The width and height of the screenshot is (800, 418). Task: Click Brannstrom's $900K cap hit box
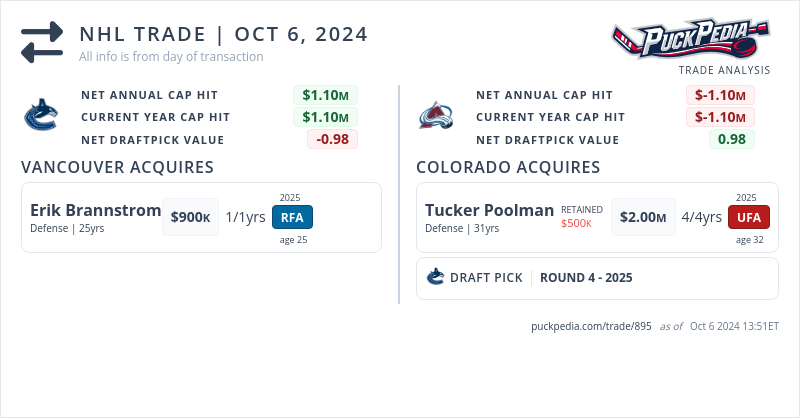pyautogui.click(x=190, y=217)
